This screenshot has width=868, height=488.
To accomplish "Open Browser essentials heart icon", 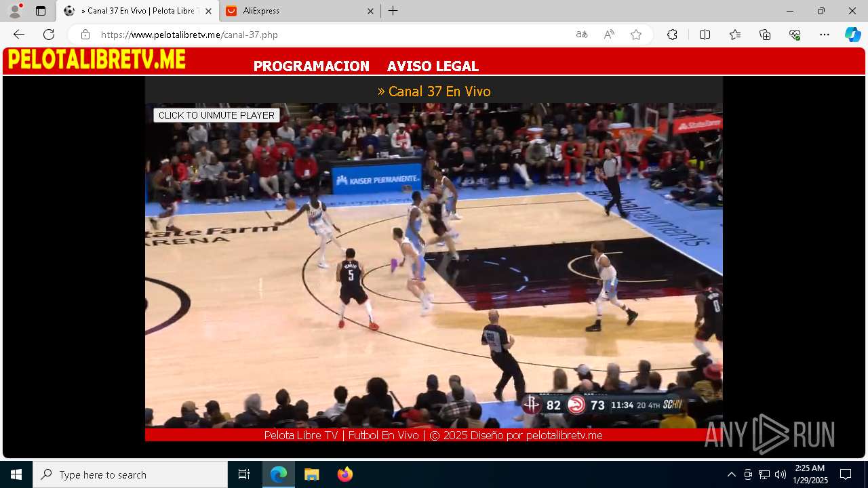I will tap(795, 35).
